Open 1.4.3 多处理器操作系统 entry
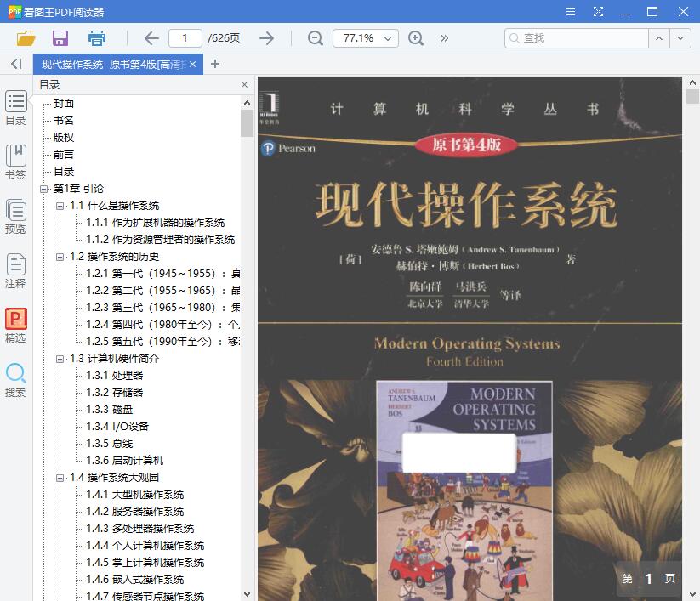 (140, 529)
